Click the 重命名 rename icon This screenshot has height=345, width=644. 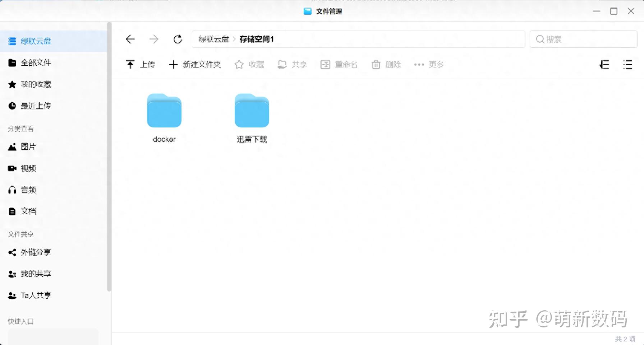[x=325, y=65]
